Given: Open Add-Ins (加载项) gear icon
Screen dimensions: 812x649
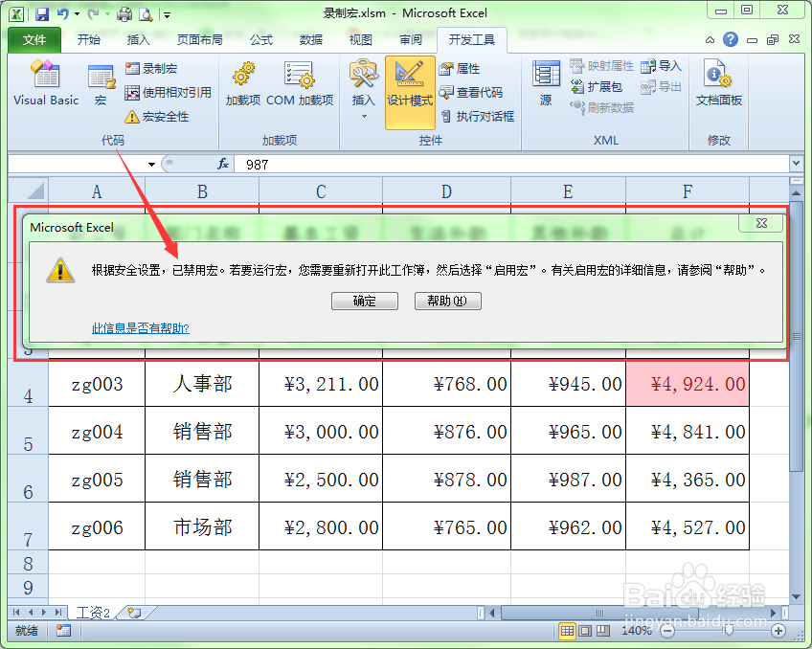Looking at the screenshot, I should click(243, 84).
